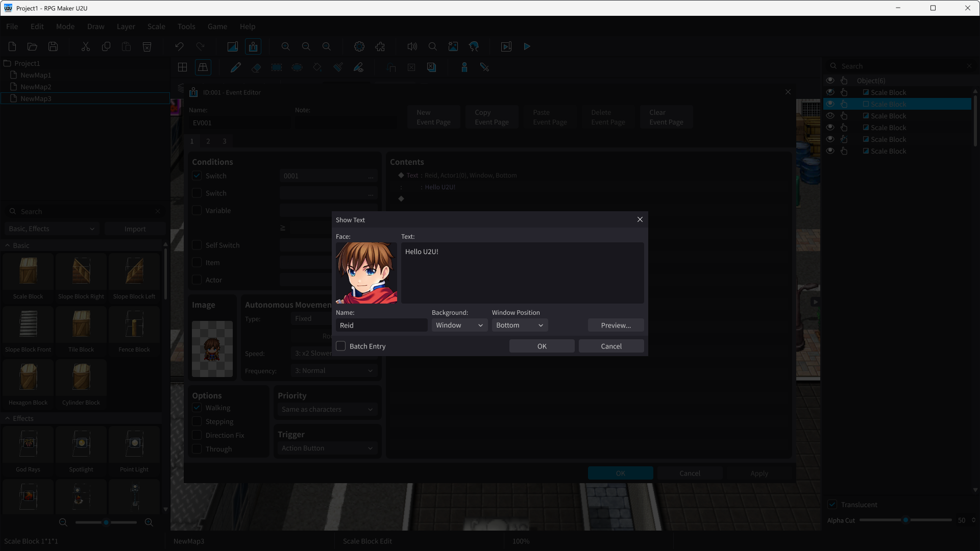Click the perspective view icon
The width and height of the screenshot is (980, 551).
203,67
